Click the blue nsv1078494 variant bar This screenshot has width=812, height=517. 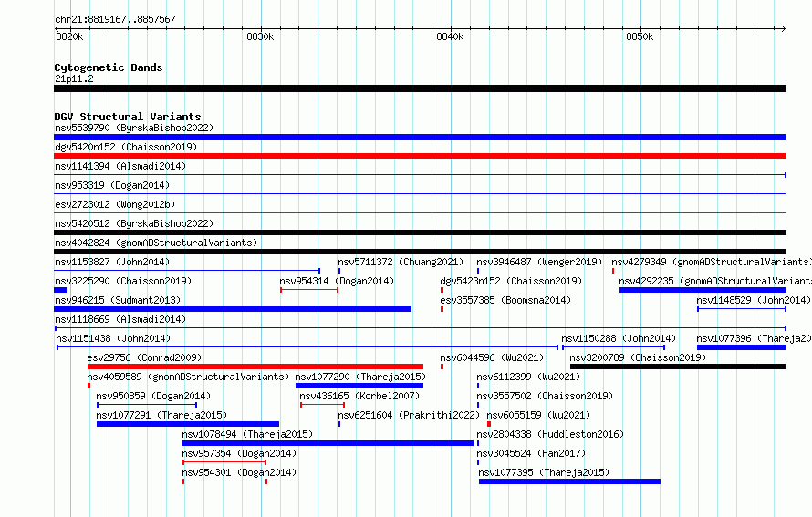pyautogui.click(x=328, y=443)
